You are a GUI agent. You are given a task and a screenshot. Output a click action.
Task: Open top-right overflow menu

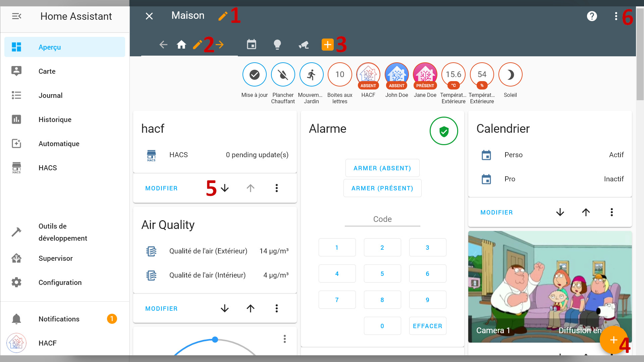(x=616, y=16)
